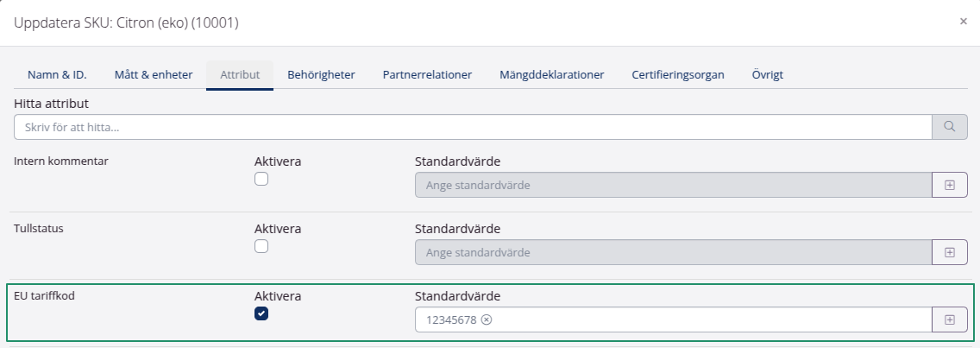
Task: Click plus icon beside EU tariffkod value
Action: point(950,320)
